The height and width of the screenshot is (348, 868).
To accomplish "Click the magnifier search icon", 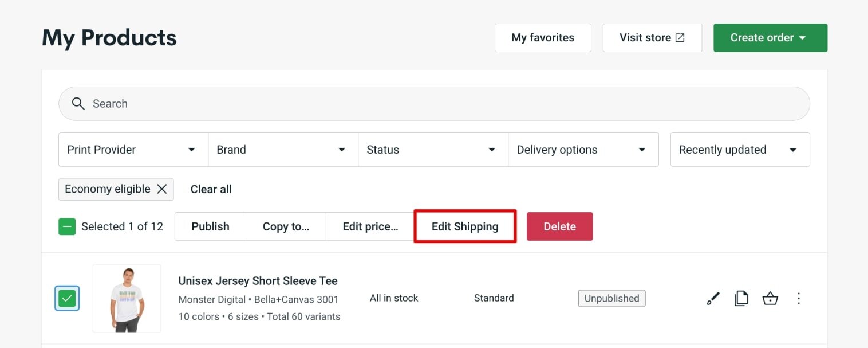I will coord(78,104).
